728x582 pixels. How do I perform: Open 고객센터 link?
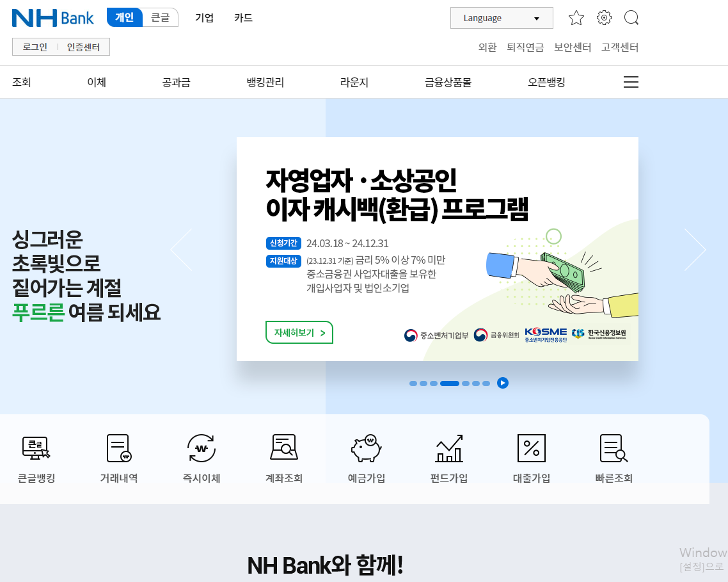620,47
